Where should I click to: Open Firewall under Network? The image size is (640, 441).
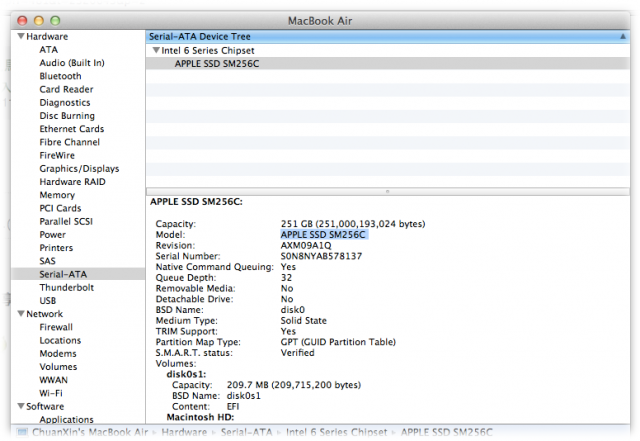56,327
